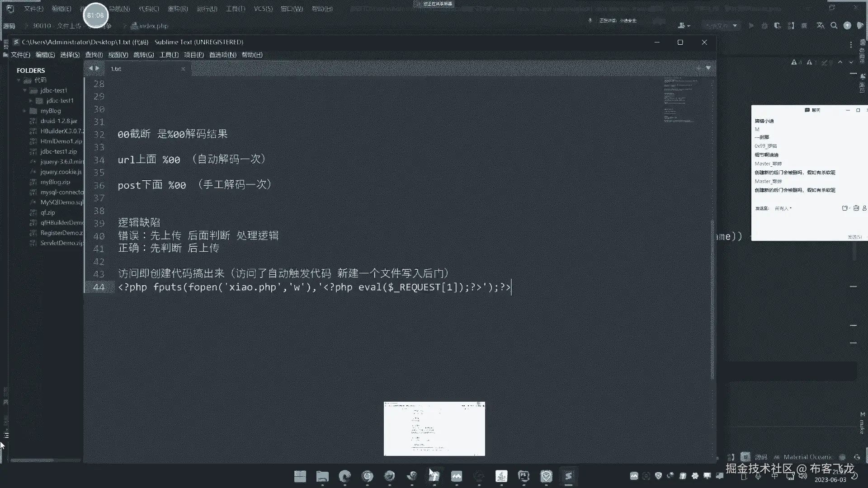
Task: Click the screen share preview thumbnail
Action: (434, 428)
